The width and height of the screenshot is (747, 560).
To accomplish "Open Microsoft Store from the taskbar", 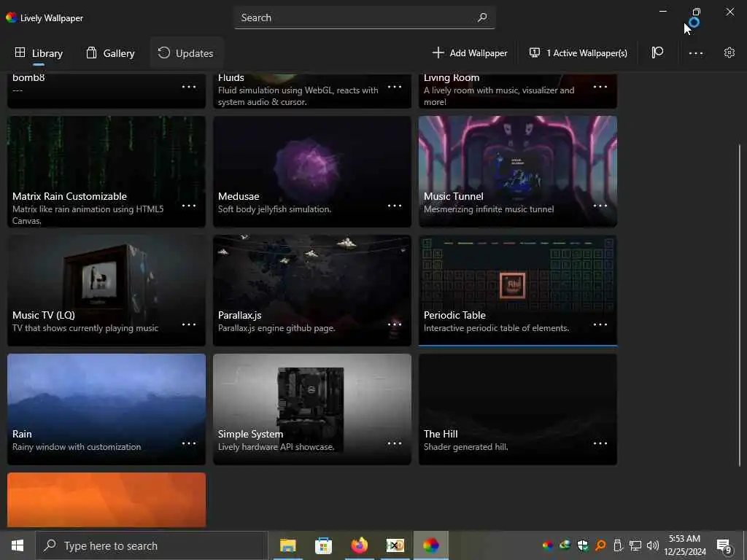I will pyautogui.click(x=323, y=545).
